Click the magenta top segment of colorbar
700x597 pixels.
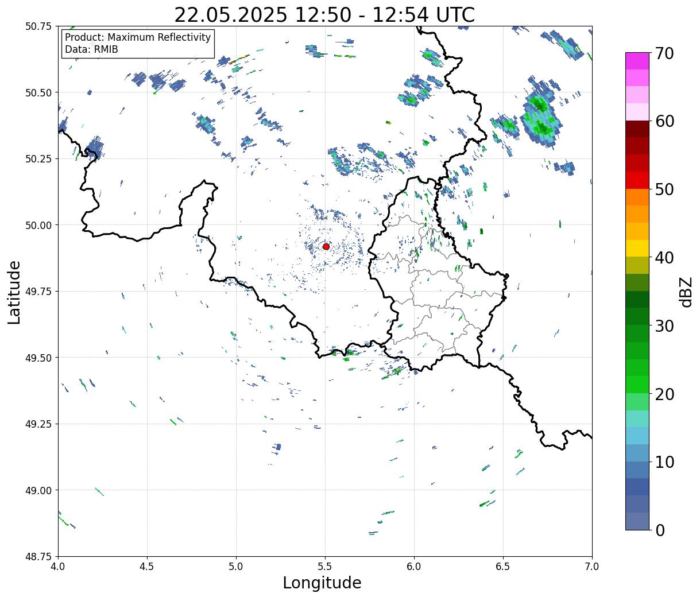[637, 61]
